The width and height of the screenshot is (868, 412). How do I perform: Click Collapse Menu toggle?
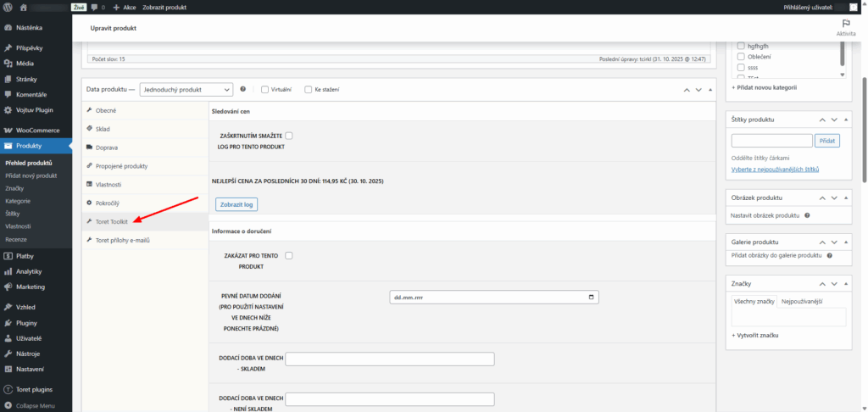pos(36,406)
